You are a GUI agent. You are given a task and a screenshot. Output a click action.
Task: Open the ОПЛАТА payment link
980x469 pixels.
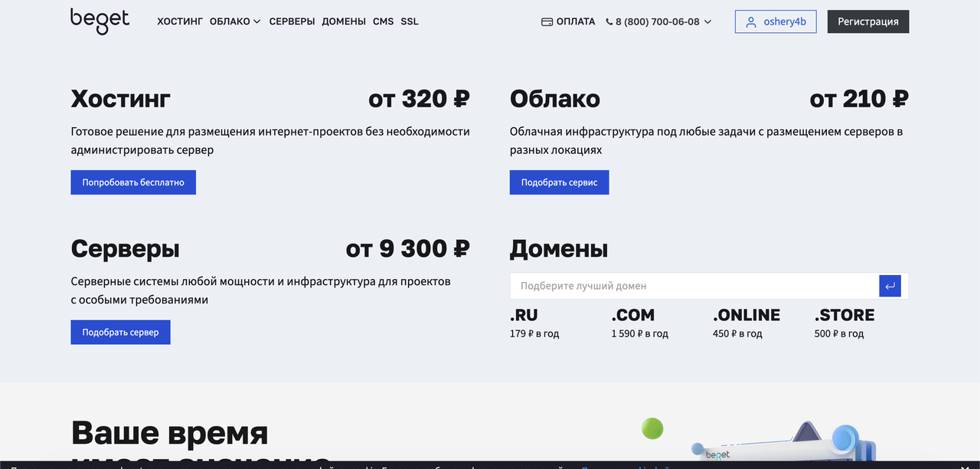pos(568,21)
